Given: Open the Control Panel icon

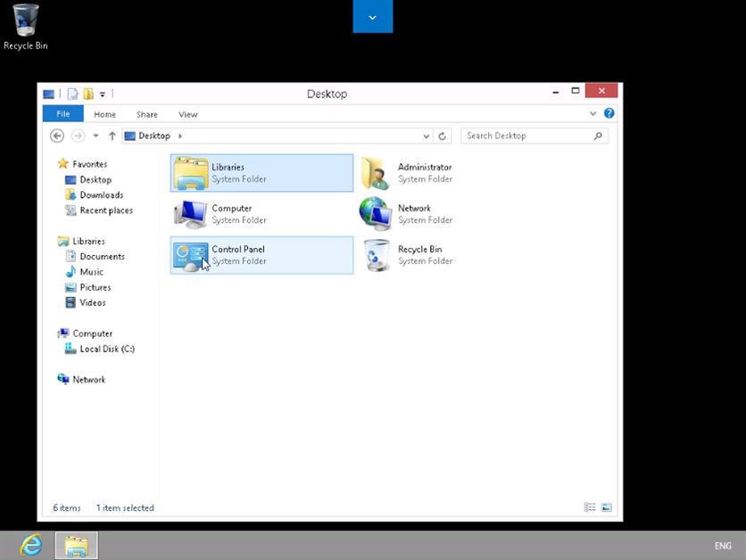Looking at the screenshot, I should [x=190, y=256].
